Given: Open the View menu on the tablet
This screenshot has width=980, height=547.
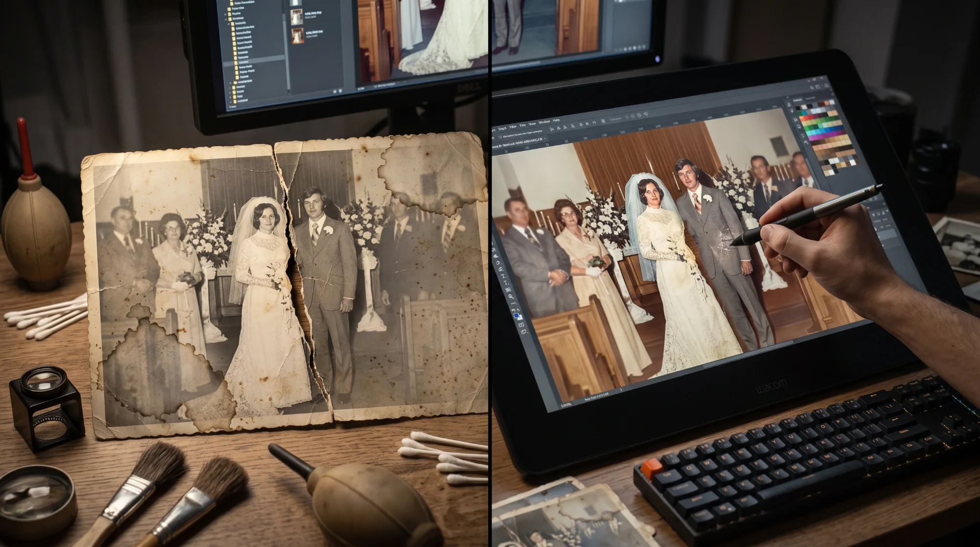Looking at the screenshot, I should coord(532,124).
